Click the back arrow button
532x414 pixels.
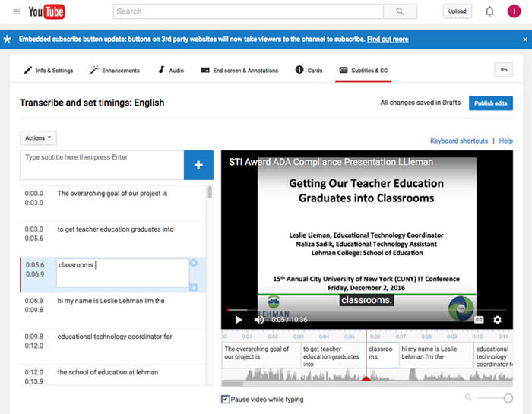pos(503,70)
